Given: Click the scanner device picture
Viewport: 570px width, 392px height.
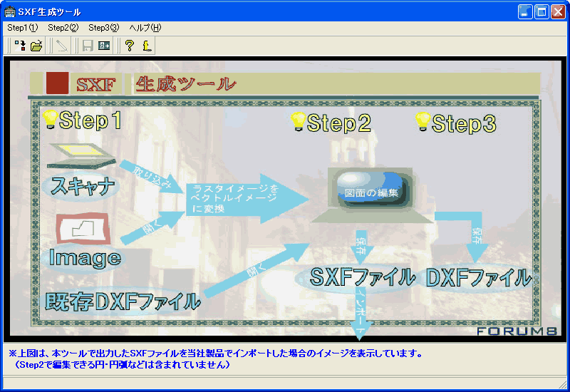Looking at the screenshot, I should 81,156.
